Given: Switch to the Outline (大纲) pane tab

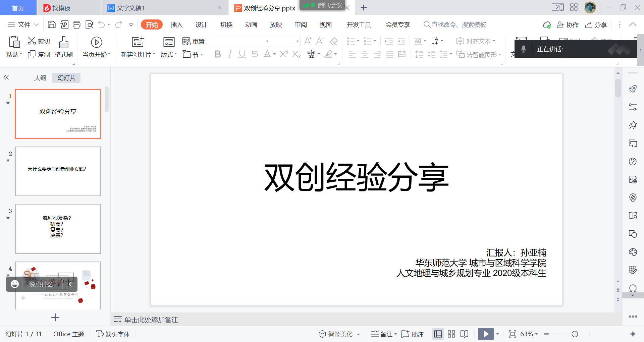Looking at the screenshot, I should 40,78.
